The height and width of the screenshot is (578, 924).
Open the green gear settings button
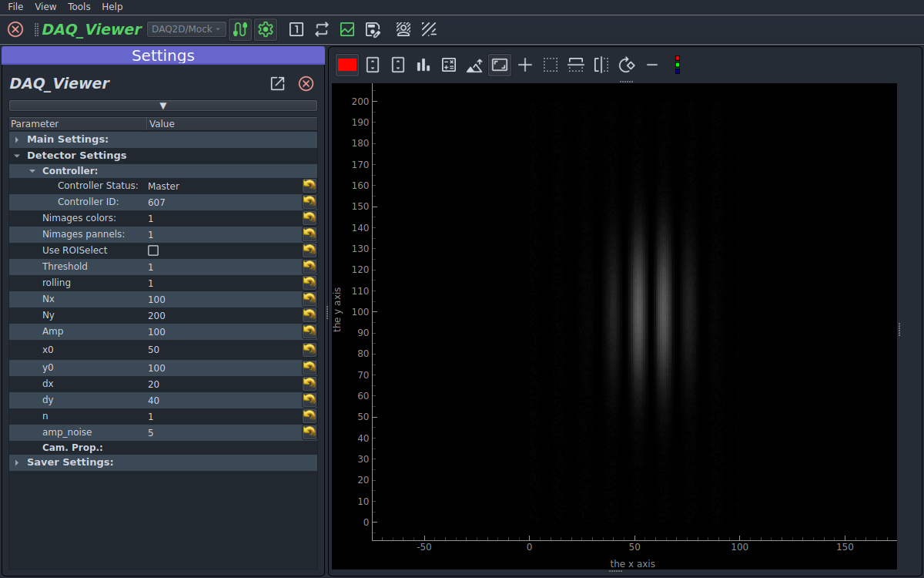click(266, 29)
